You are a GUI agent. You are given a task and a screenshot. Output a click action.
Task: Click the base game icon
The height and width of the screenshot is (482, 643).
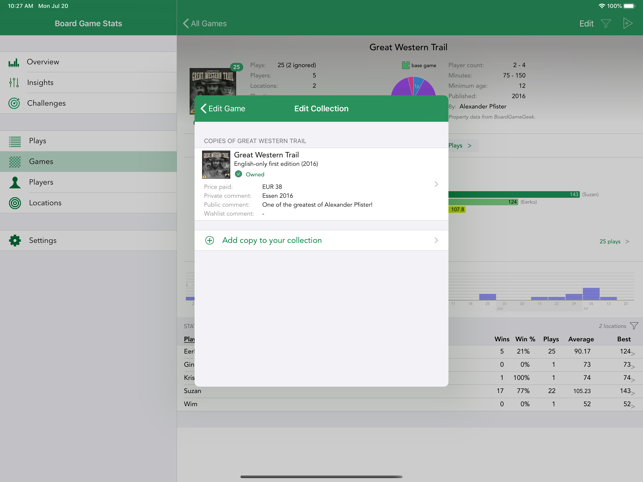click(406, 65)
